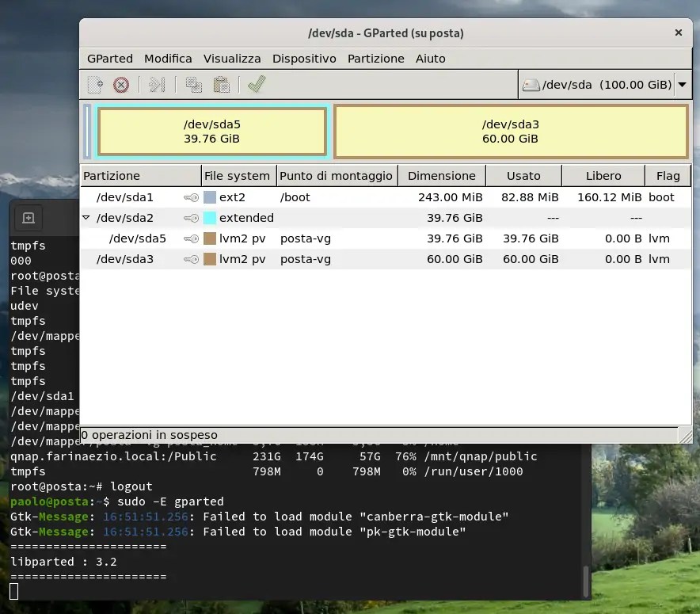Screen dimensions: 700x614
Task: Click the New partition toolbar icon
Action: tap(96, 85)
